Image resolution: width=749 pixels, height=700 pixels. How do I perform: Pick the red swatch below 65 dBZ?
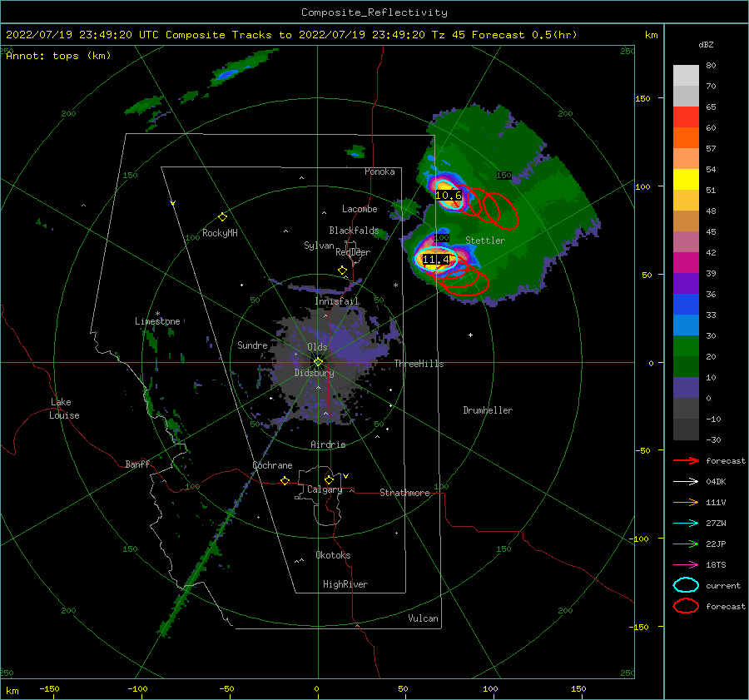(x=686, y=117)
